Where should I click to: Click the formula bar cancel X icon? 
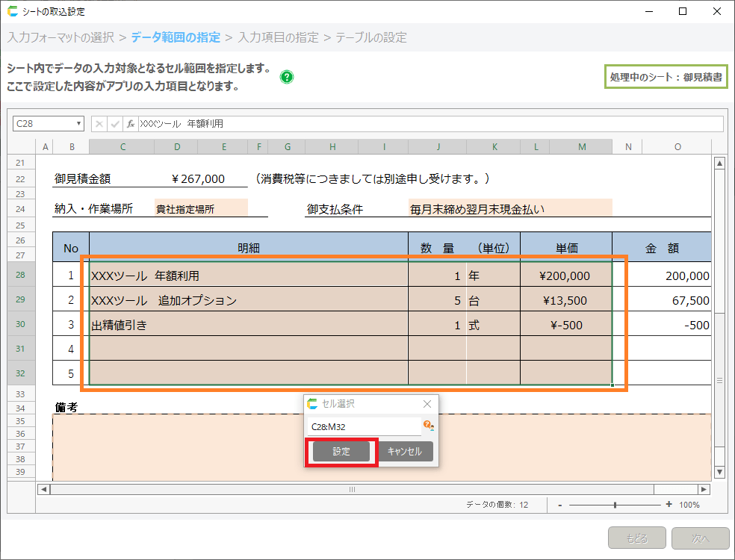pyautogui.click(x=99, y=124)
